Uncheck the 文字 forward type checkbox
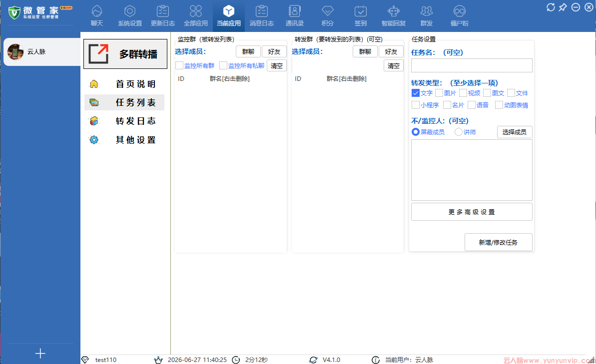Image resolution: width=596 pixels, height=364 pixels. 416,93
